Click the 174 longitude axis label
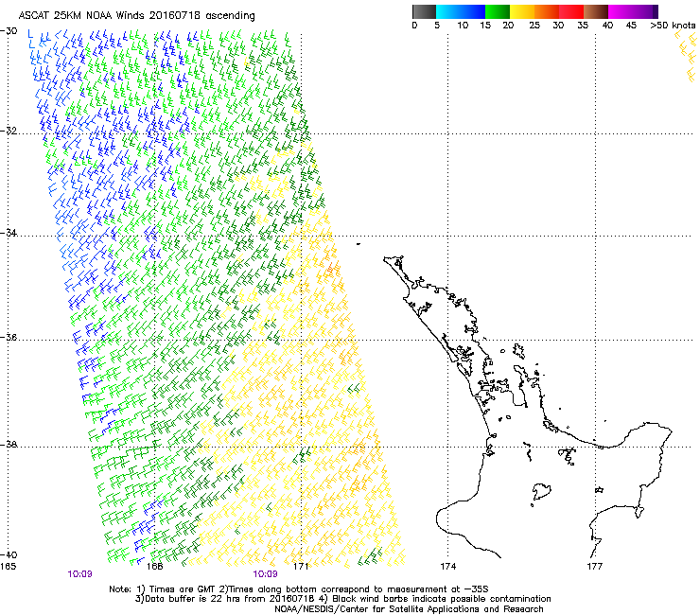 pos(447,567)
